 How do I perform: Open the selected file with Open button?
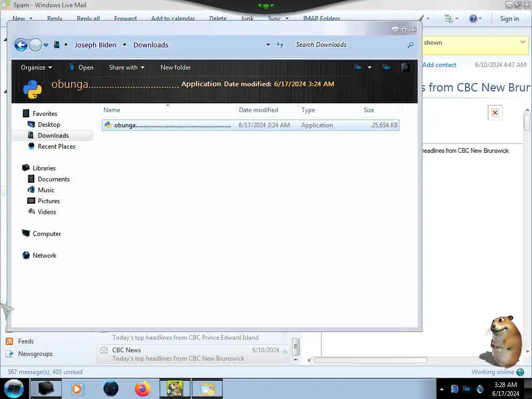[x=82, y=68]
